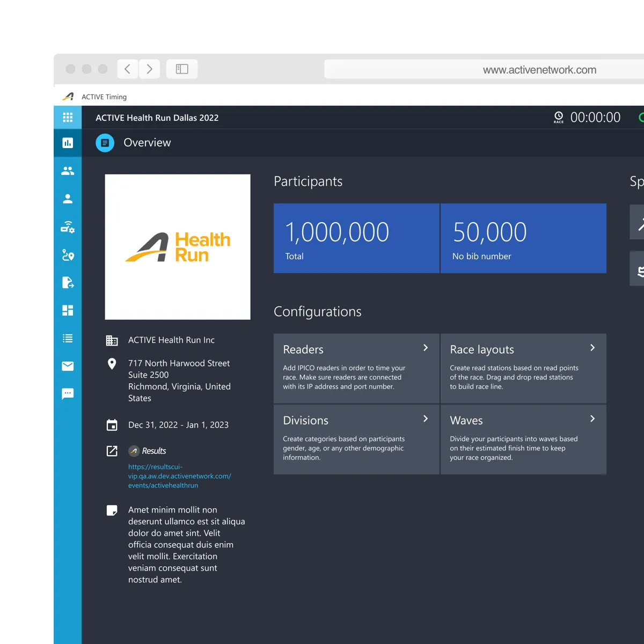Expand the Race layouts chevron

pos(592,348)
